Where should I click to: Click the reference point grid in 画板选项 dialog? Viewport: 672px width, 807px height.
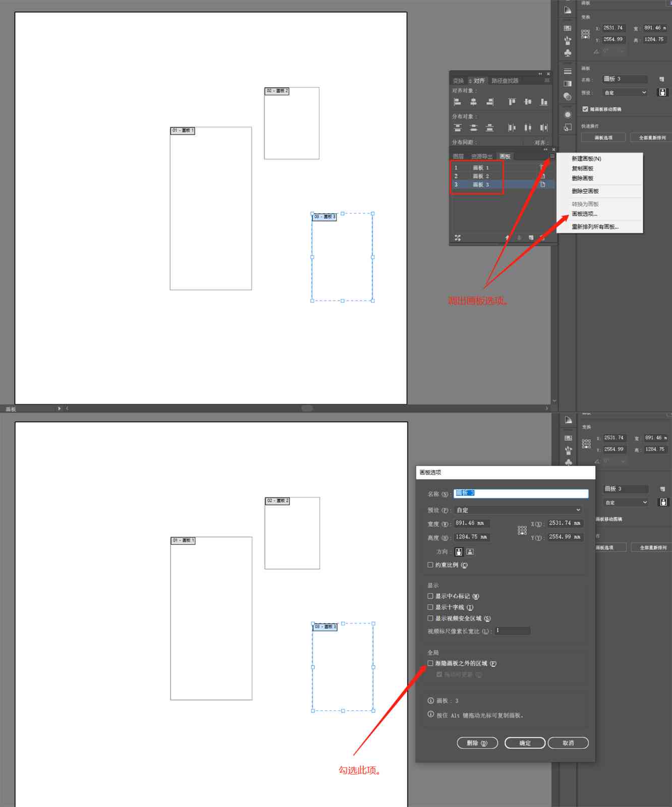tap(522, 530)
